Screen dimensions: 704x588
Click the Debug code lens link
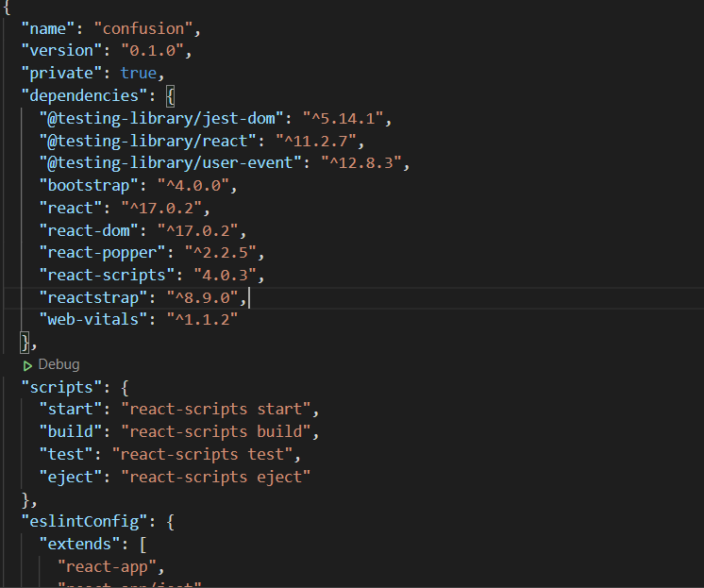tap(59, 364)
